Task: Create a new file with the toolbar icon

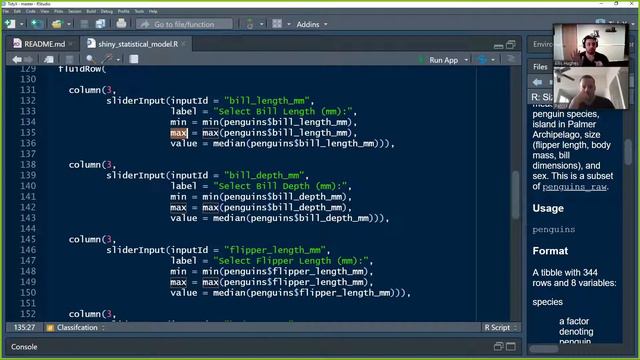Action: pos(10,24)
